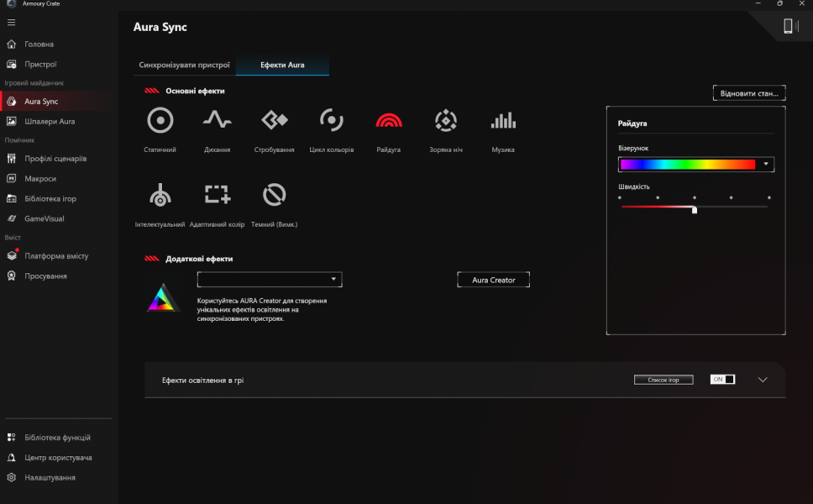Pick the Smart (Інтелектуальний) effect icon
Image resolution: width=813 pixels, height=504 pixels.
tap(160, 195)
